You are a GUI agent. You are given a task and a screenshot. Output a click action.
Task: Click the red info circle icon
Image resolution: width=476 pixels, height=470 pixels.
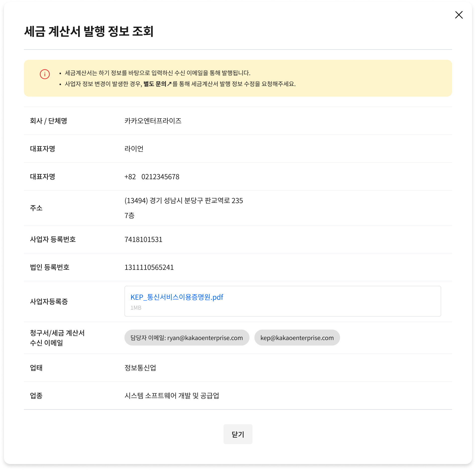pos(45,74)
